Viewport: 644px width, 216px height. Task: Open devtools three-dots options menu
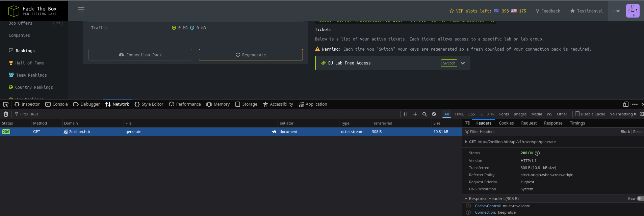click(635, 104)
